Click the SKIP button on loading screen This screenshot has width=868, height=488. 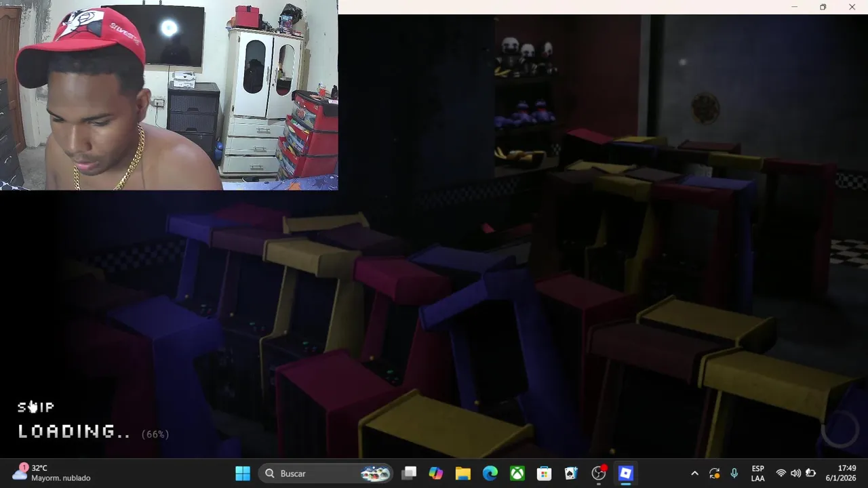(x=36, y=407)
